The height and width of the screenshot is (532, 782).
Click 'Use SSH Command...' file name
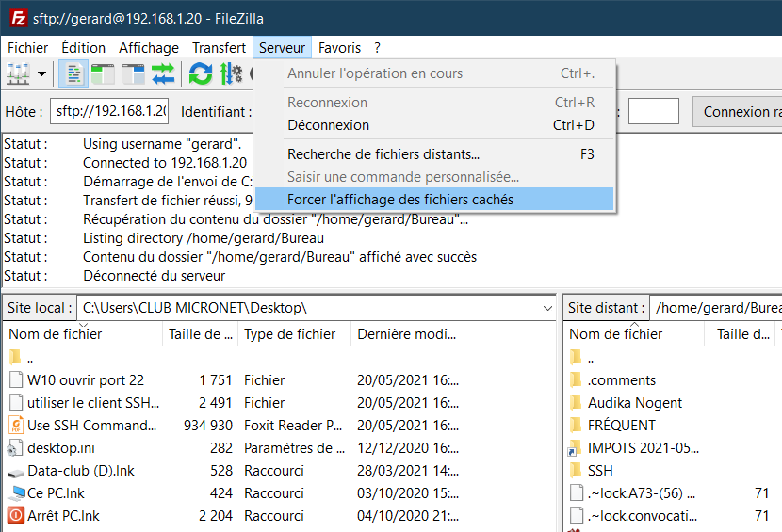(91, 426)
